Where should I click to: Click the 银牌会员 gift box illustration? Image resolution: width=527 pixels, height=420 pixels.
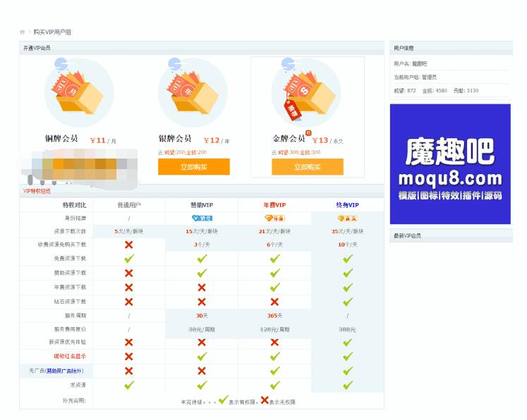(192, 92)
